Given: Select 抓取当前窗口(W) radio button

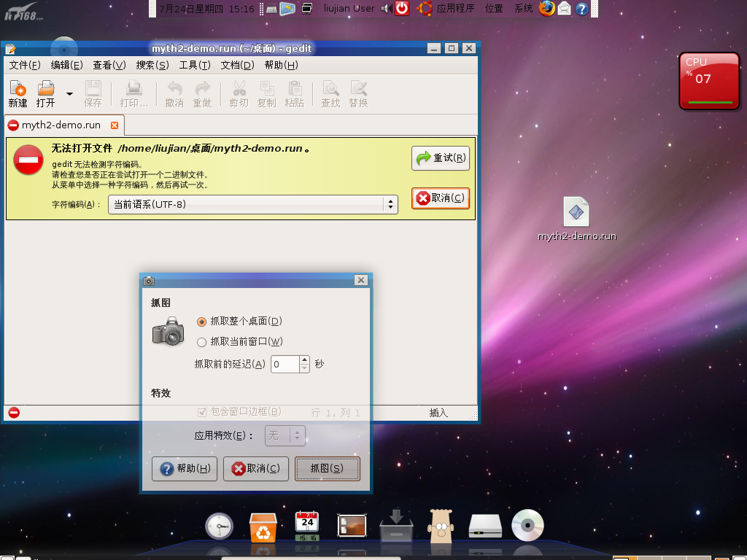Looking at the screenshot, I should coord(201,342).
